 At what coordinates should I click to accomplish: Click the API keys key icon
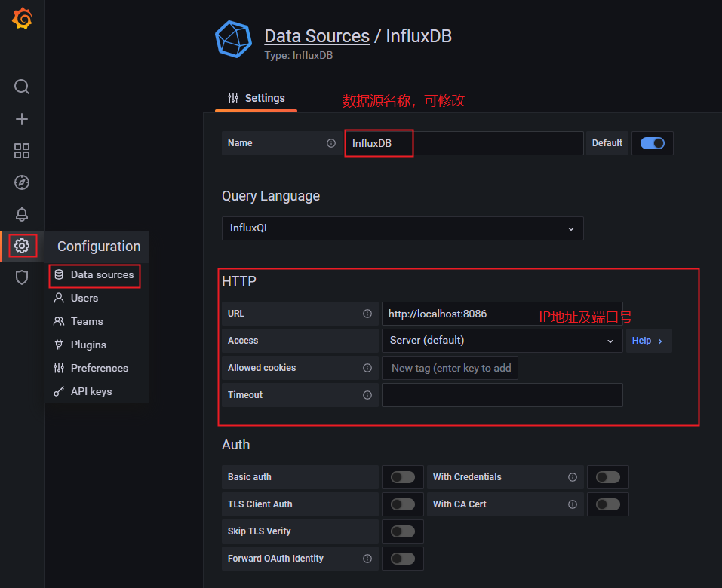tap(59, 391)
